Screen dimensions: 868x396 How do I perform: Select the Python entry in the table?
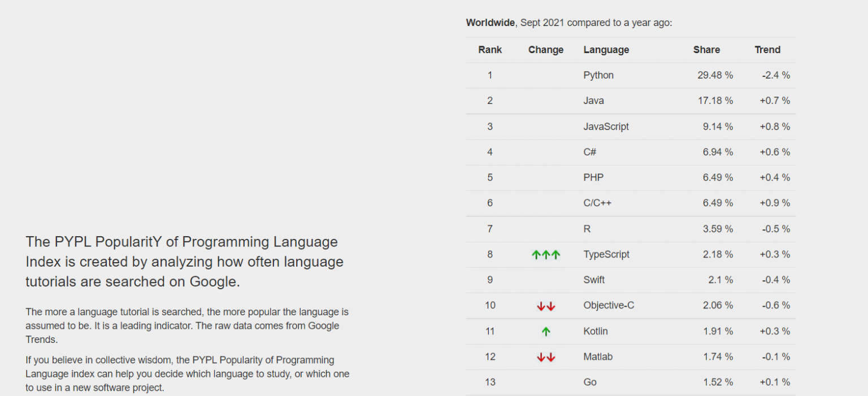[x=598, y=75]
